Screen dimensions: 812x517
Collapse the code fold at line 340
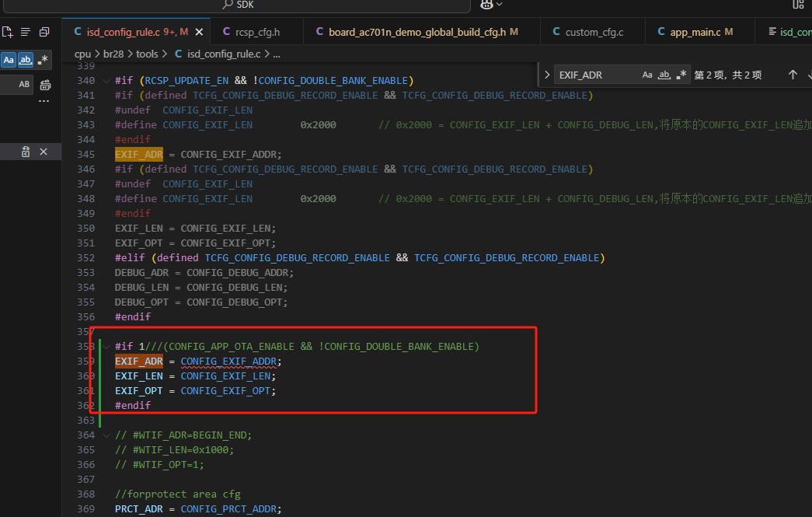point(106,81)
